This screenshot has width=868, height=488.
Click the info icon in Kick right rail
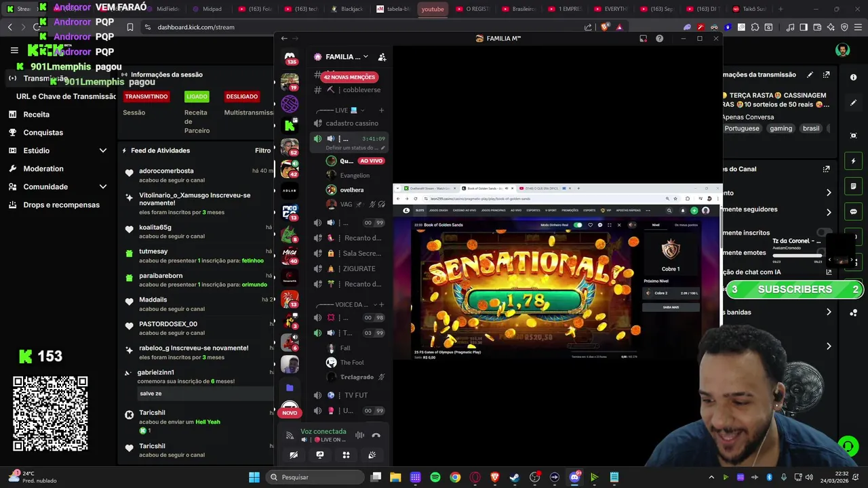tap(853, 77)
